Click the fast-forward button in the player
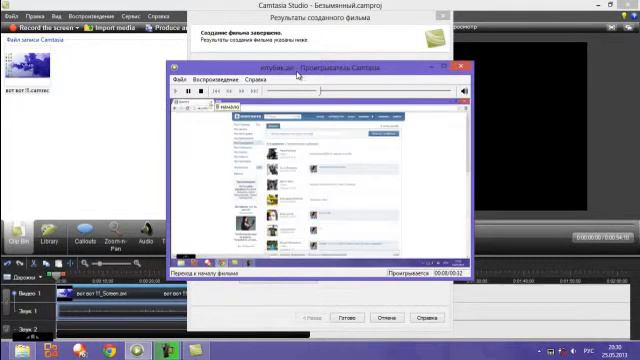The image size is (640, 360). (242, 91)
